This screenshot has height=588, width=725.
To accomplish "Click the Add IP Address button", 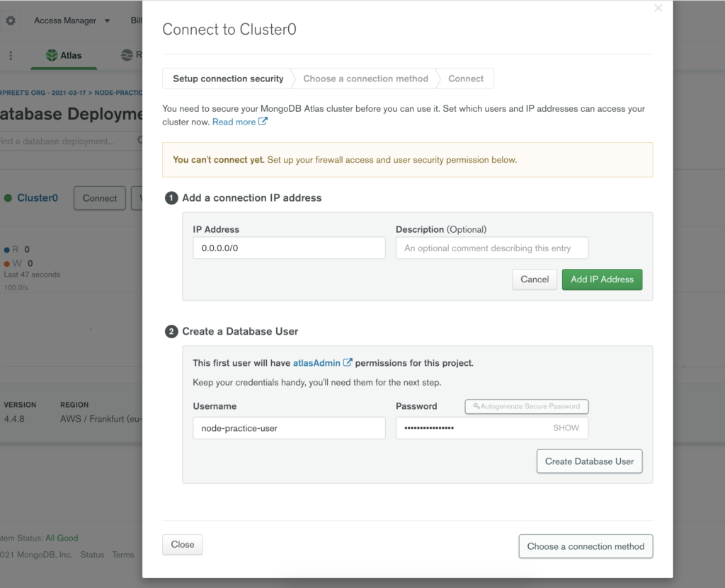I will coord(602,279).
